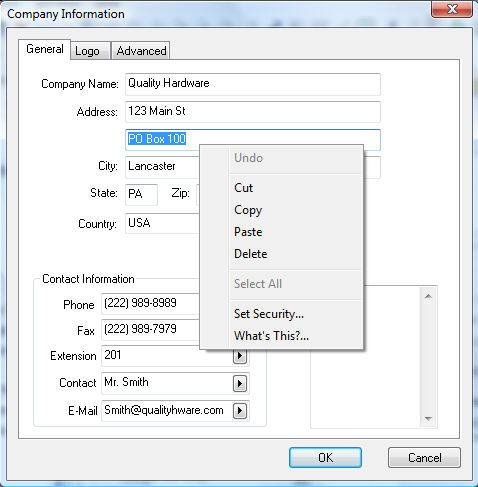Click the arrow button next to Contact field
The image size is (478, 487).
[240, 383]
